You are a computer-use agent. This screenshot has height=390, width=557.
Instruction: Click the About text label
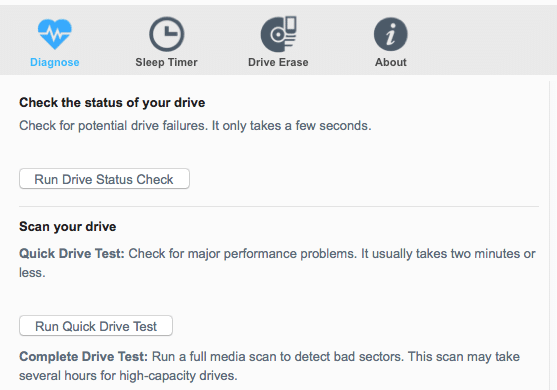pyautogui.click(x=391, y=62)
